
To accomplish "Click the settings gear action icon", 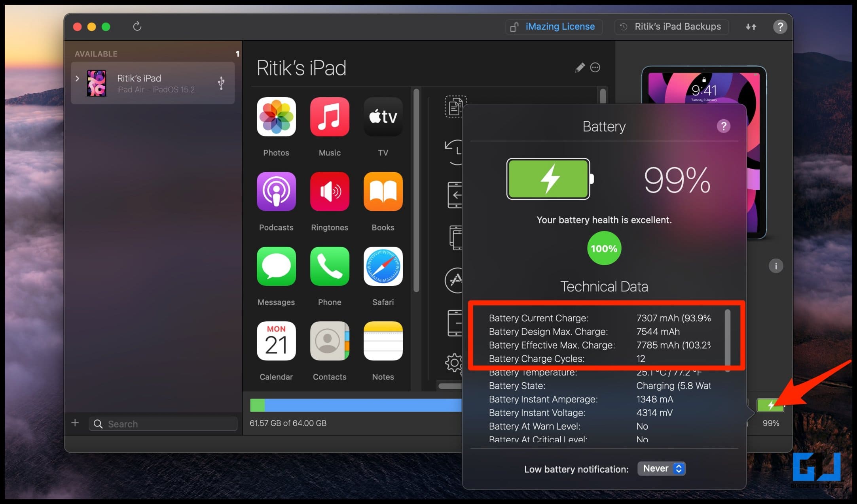I will (x=454, y=363).
